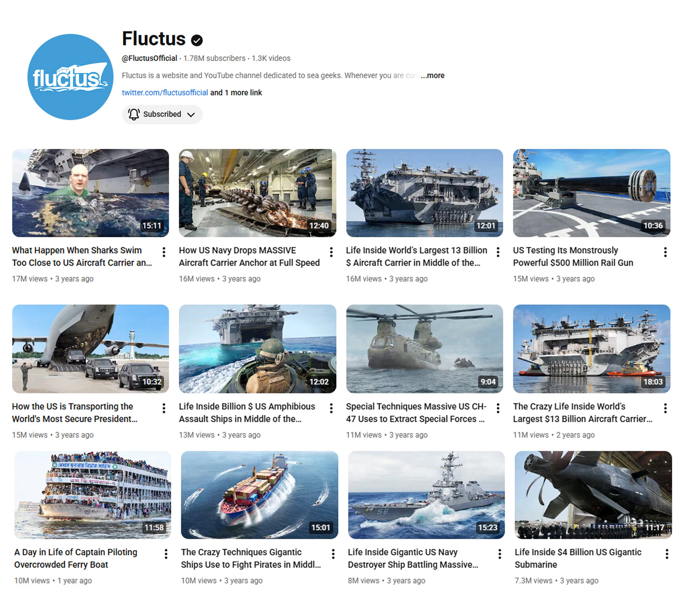Open options menu for Sharks Swim video

(164, 252)
